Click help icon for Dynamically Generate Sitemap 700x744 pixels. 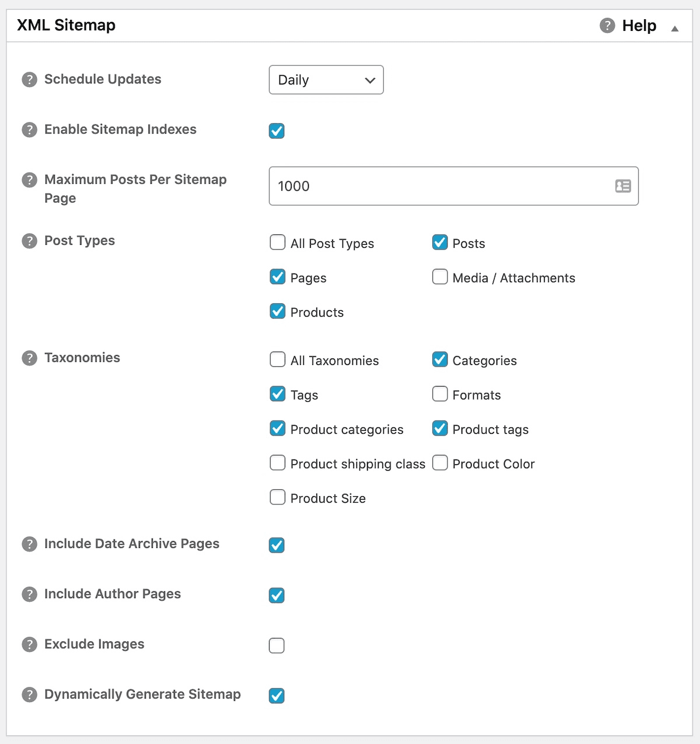coord(29,694)
